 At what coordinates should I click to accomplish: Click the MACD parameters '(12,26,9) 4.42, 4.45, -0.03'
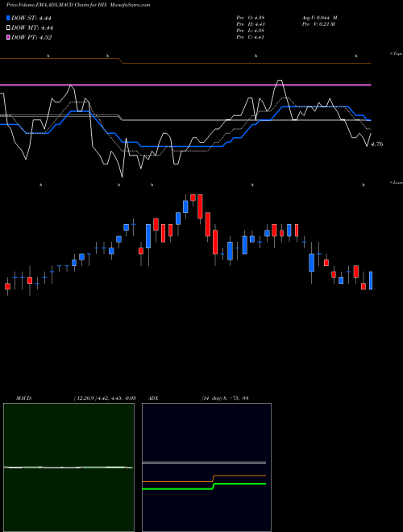point(105,398)
